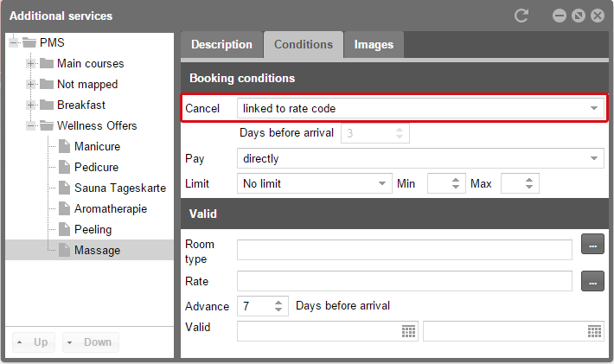Select the Manicure document icon

click(64, 146)
